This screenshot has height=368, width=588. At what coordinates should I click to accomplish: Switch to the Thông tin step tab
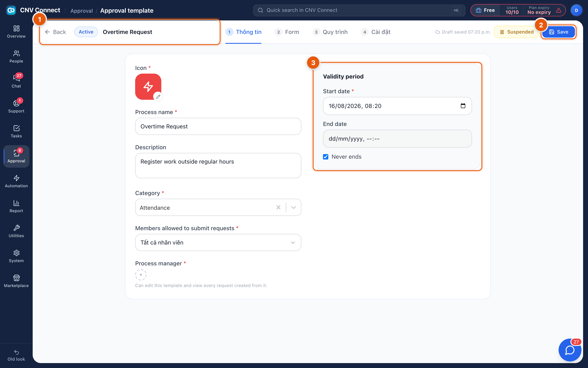(243, 32)
